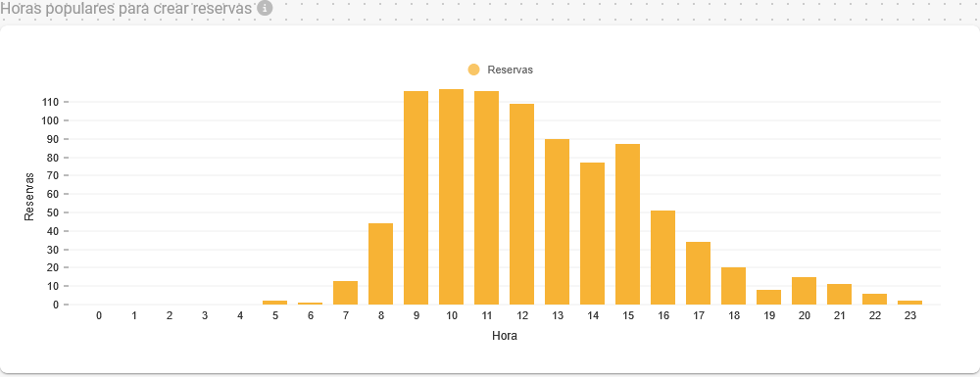Click the info icon beside the chart title
This screenshot has height=377, width=980.
(265, 8)
